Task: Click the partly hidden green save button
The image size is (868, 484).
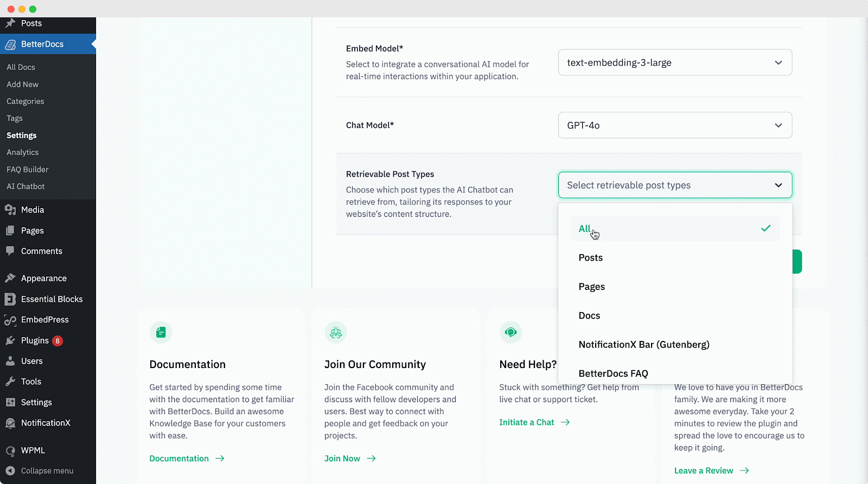Action: (797, 262)
